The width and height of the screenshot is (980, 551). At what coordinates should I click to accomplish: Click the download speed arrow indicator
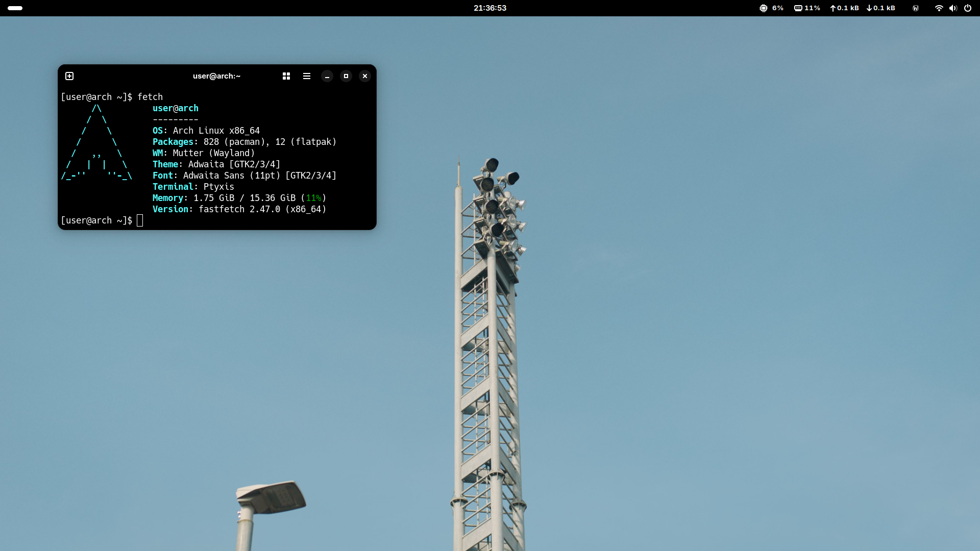[x=869, y=8]
